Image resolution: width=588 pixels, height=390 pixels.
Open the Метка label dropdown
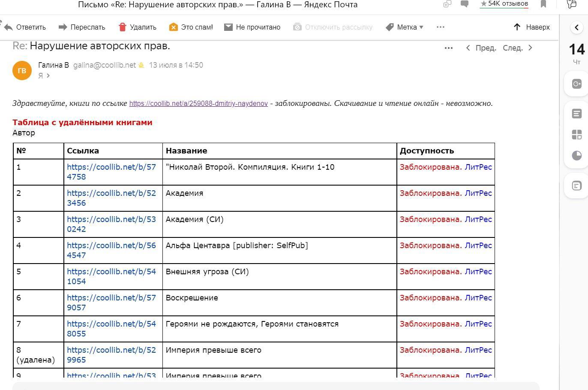click(405, 27)
